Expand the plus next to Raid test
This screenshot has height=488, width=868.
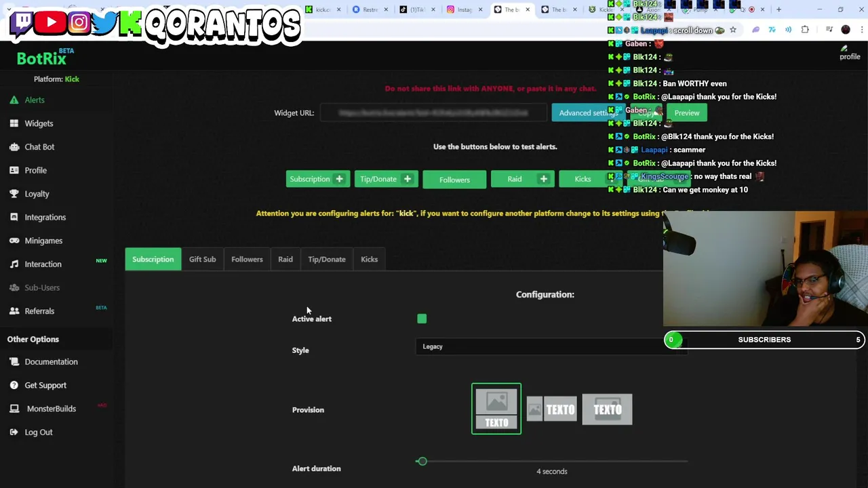[x=544, y=179]
